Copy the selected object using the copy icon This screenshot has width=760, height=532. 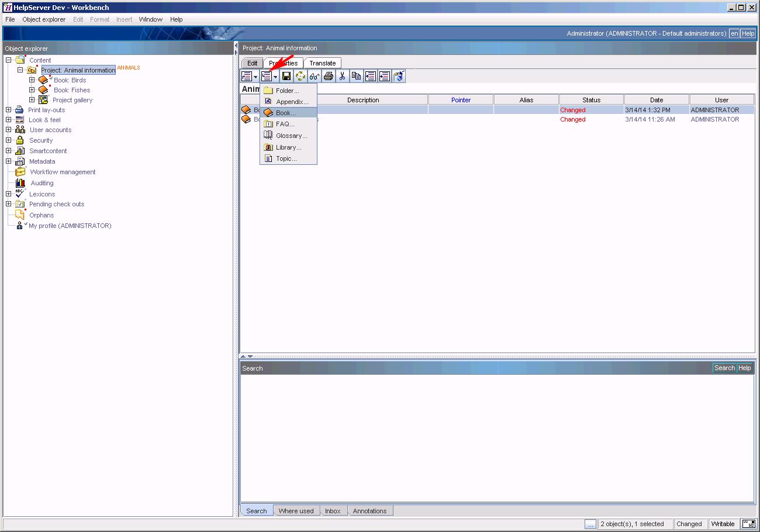[357, 76]
